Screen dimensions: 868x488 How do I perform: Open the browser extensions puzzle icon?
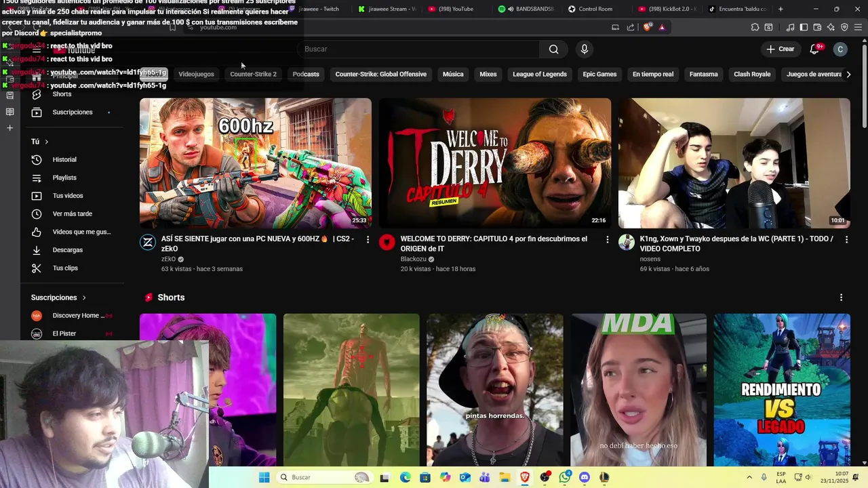tap(755, 27)
